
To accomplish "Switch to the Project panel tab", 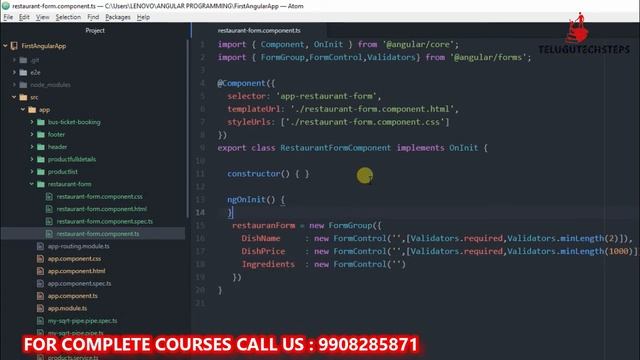I will coord(95,31).
